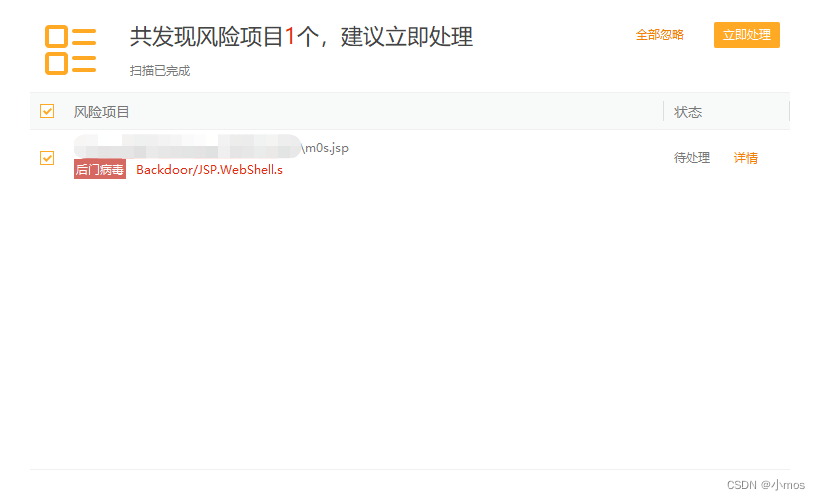
Task: Click the 状态 column header
Action: (x=688, y=112)
